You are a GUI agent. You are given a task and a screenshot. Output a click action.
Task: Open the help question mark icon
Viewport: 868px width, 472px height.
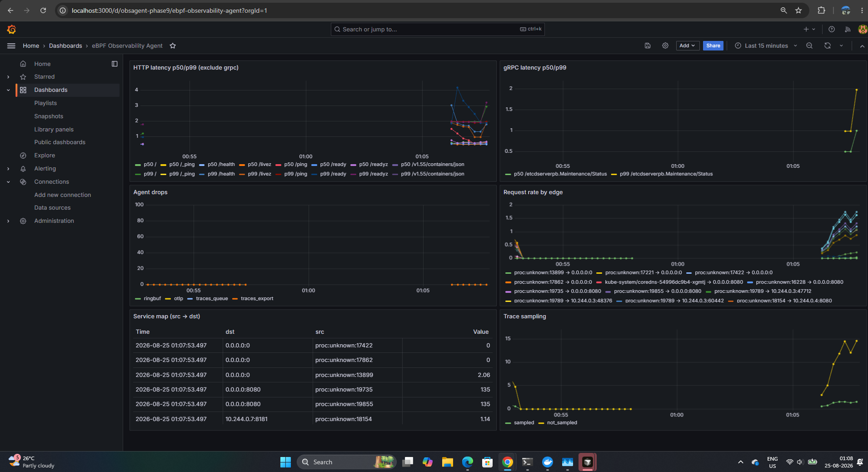(x=832, y=30)
